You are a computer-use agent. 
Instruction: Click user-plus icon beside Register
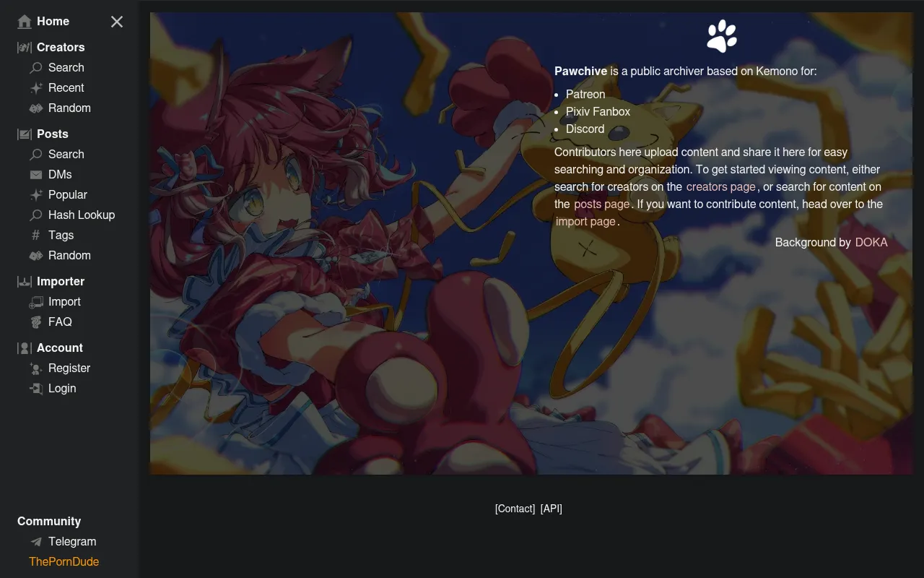click(36, 368)
